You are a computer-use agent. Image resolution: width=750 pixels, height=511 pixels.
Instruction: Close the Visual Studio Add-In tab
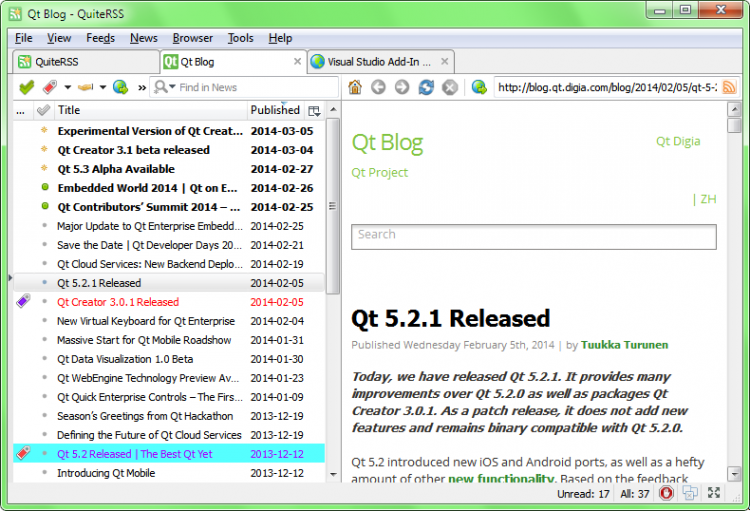(445, 61)
